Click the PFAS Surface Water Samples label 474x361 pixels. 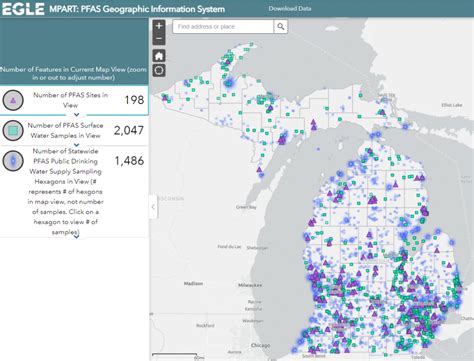(65, 130)
